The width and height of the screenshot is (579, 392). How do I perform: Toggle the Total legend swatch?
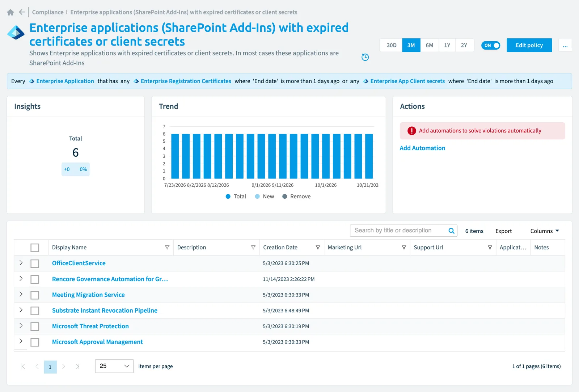point(228,197)
